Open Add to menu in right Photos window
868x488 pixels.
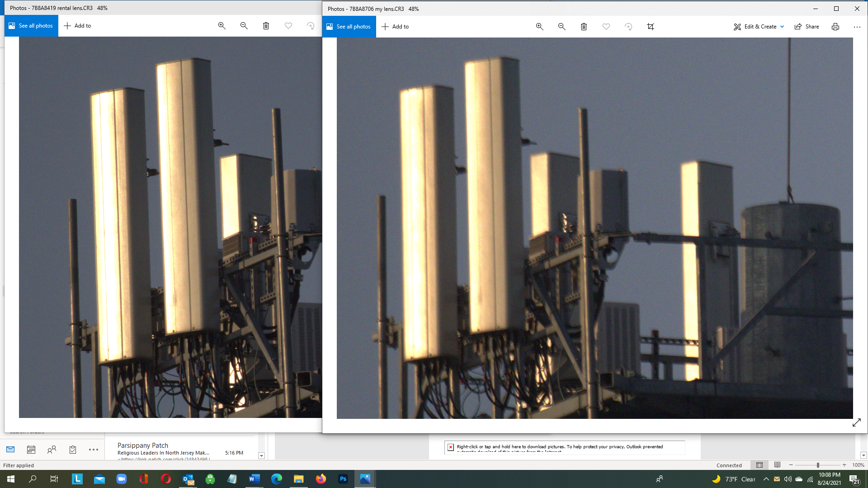[395, 27]
